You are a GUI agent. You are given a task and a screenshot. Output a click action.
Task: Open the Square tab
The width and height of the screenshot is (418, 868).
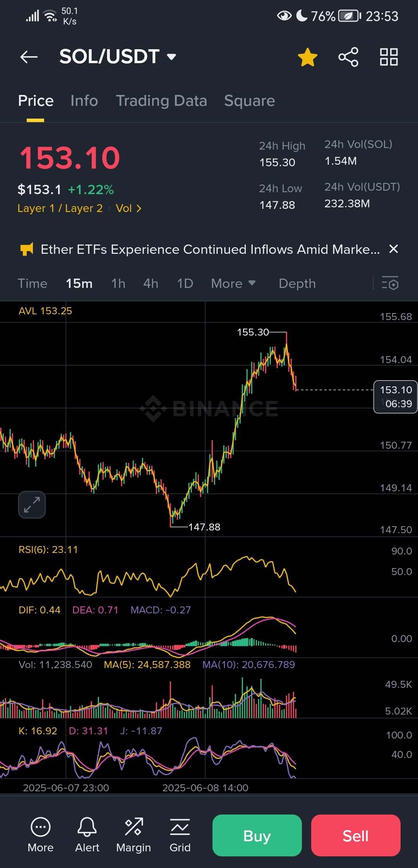pyautogui.click(x=250, y=101)
